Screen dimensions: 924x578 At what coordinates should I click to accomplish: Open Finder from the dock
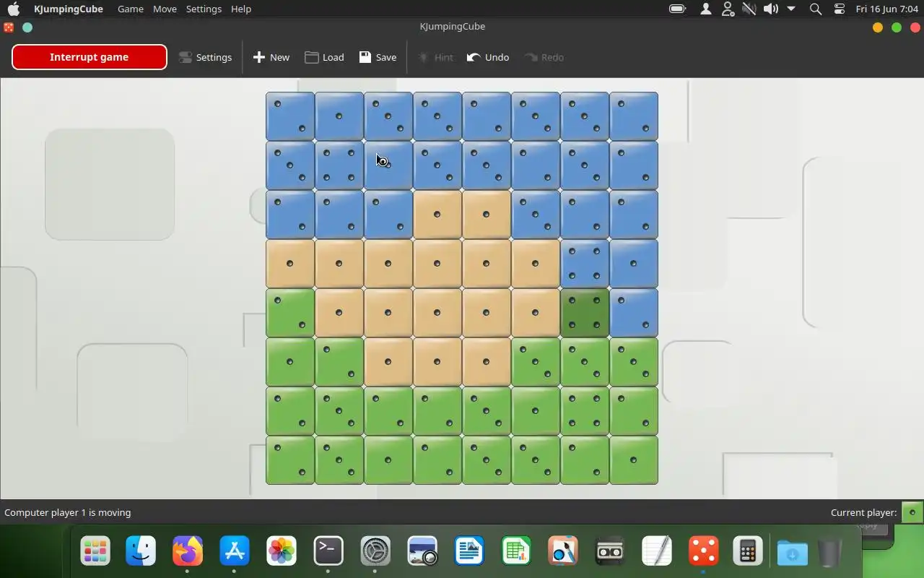(x=141, y=552)
